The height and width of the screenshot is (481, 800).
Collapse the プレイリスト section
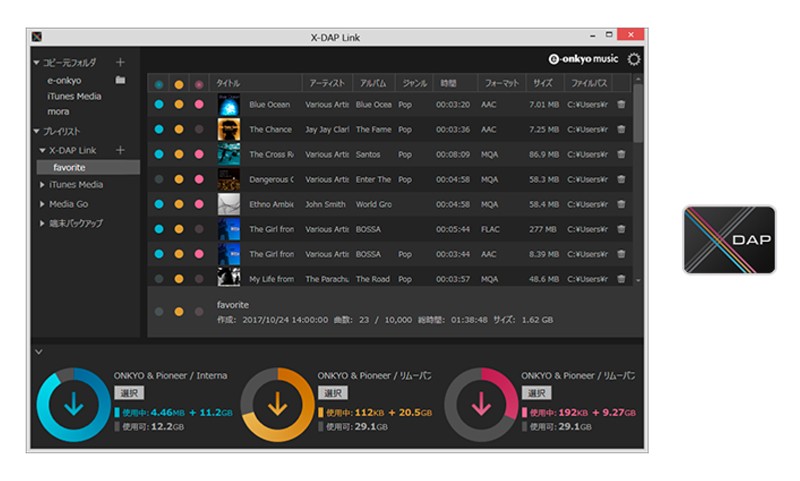click(36, 131)
